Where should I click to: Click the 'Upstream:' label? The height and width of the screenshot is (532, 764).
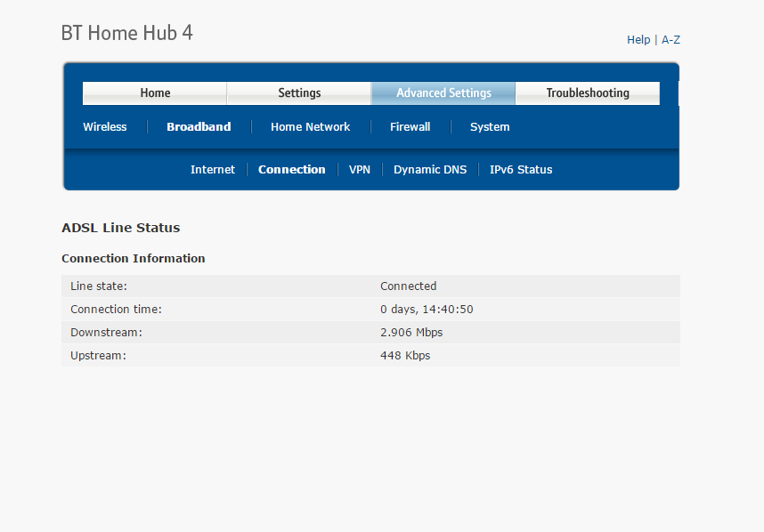(x=99, y=356)
